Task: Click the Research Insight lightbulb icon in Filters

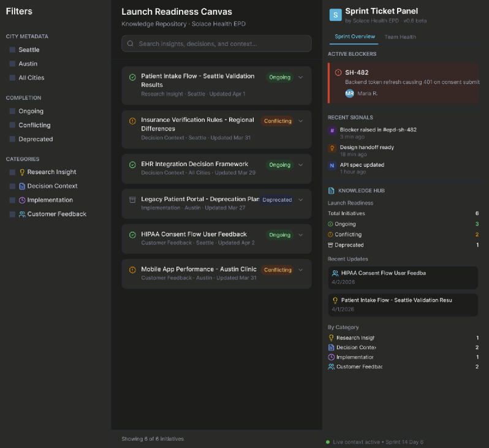Action: 22,172
